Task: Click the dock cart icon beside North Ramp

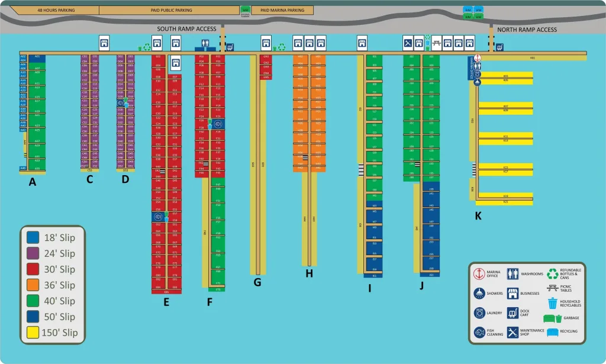Action: click(499, 47)
